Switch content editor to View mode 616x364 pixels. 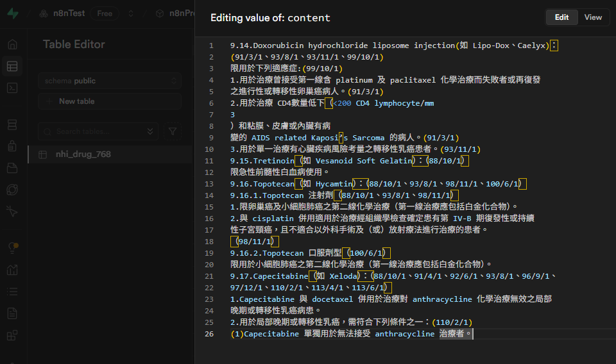(593, 17)
